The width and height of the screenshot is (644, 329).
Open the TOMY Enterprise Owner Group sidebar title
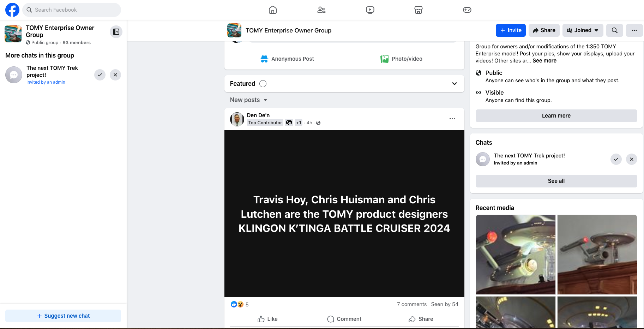[x=60, y=31]
